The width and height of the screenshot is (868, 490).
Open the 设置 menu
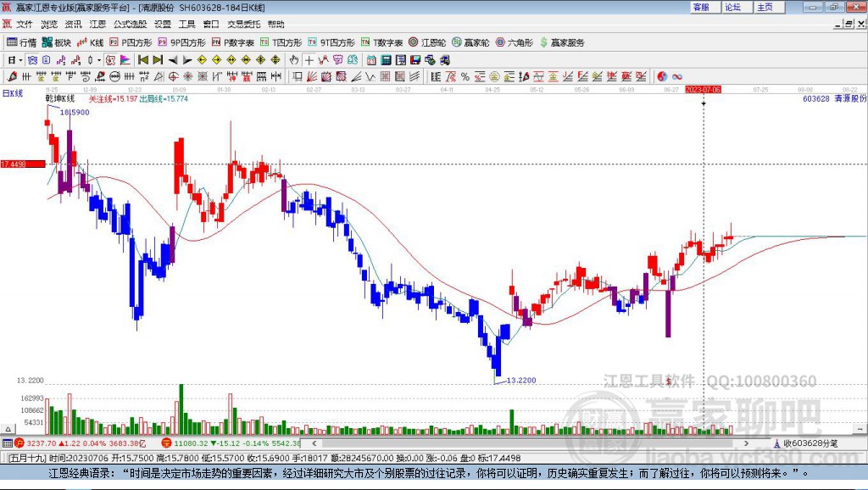163,24
